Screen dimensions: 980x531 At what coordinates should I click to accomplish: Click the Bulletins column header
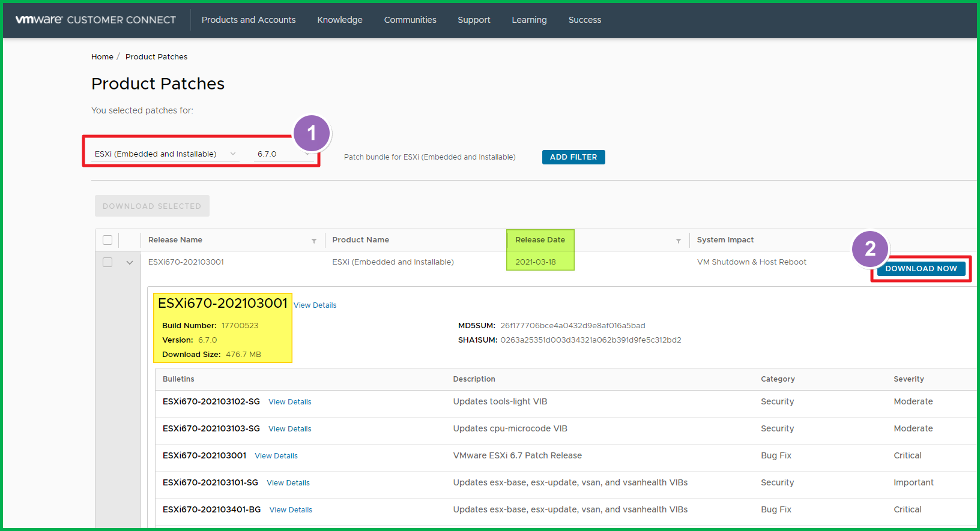point(178,379)
